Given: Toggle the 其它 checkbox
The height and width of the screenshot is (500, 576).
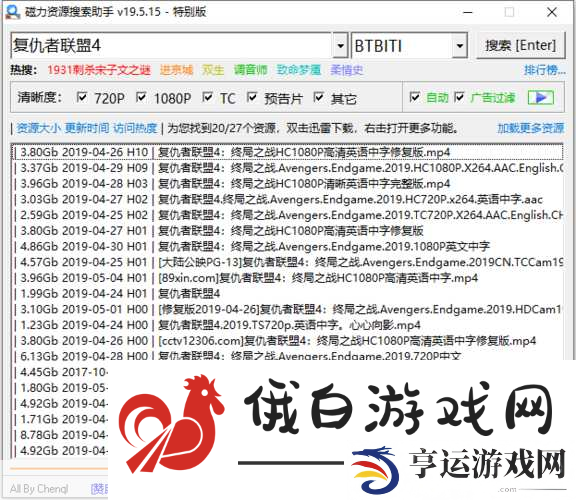Looking at the screenshot, I should 318,97.
